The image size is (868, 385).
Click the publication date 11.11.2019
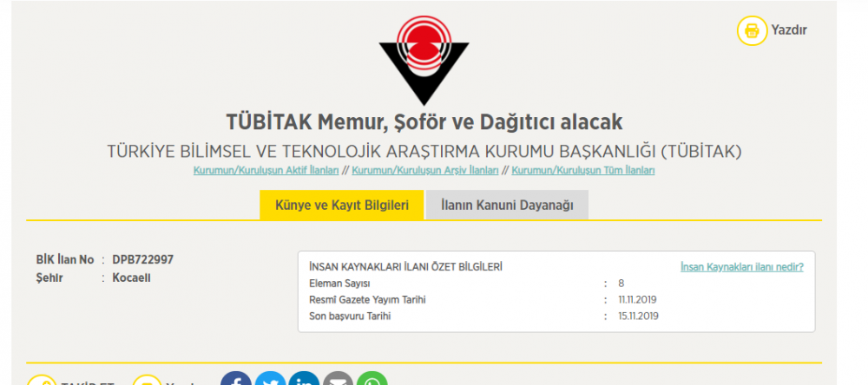tap(638, 300)
